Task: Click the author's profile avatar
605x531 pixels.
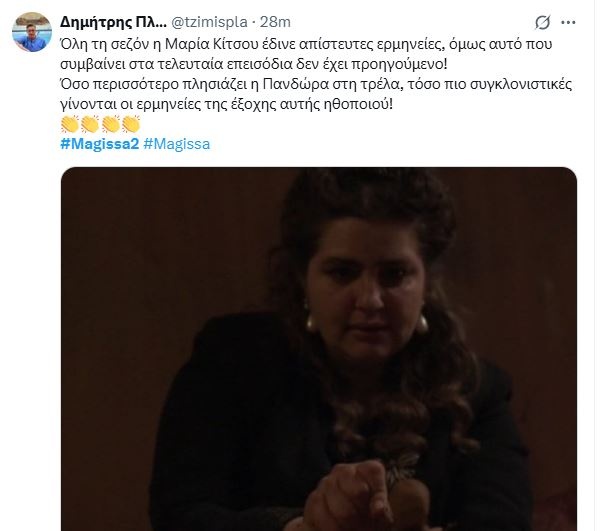Action: [32, 32]
